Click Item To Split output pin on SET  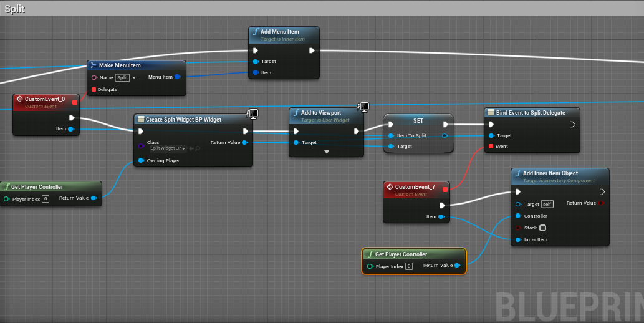pyautogui.click(x=445, y=135)
